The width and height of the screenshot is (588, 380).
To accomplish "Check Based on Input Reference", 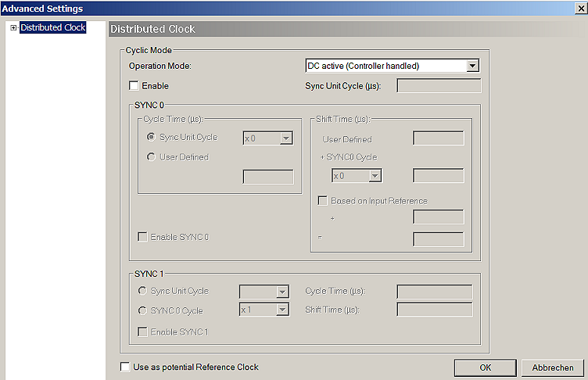I will (x=322, y=201).
